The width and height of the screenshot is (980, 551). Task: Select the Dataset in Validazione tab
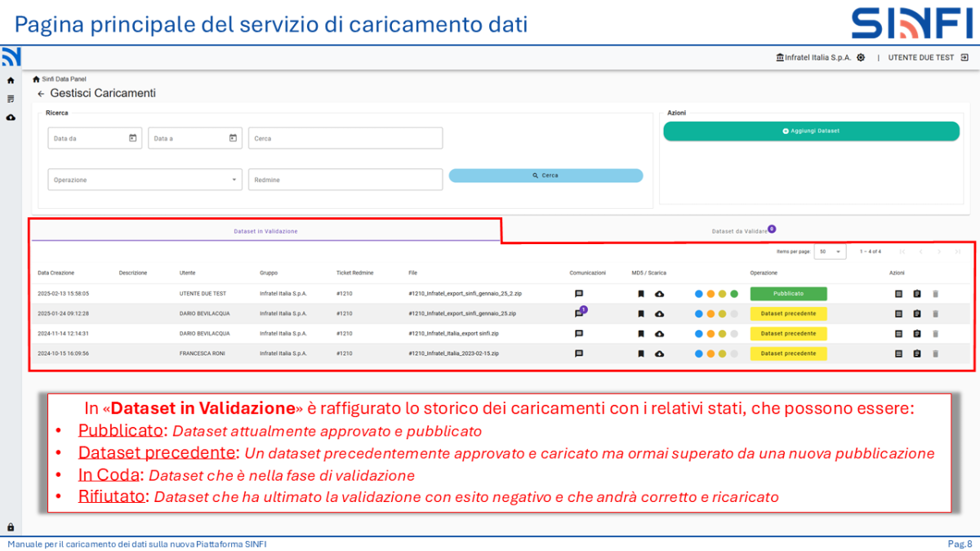pyautogui.click(x=266, y=231)
